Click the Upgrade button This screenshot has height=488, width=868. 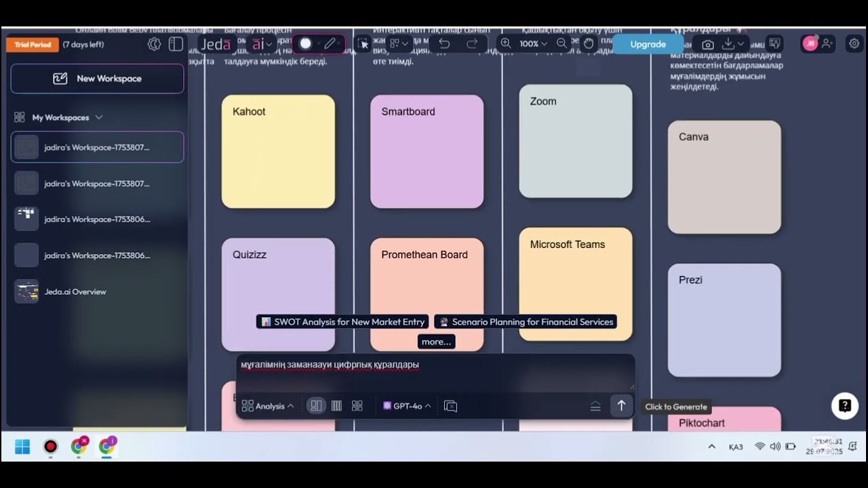coord(648,44)
